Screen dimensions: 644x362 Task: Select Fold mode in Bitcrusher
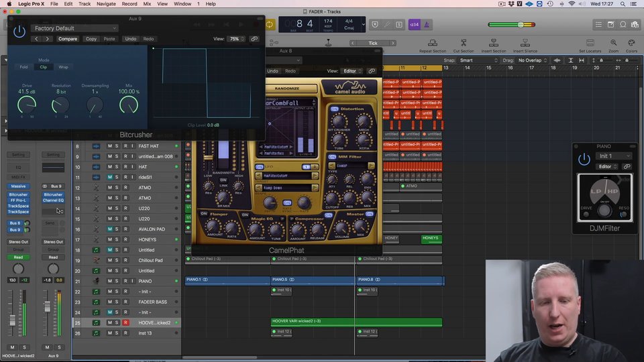coord(24,67)
